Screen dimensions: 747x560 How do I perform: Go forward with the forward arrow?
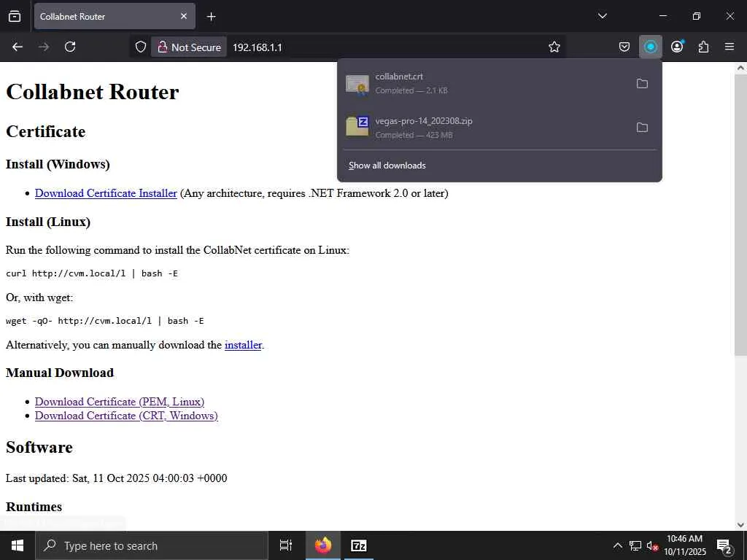coord(44,47)
